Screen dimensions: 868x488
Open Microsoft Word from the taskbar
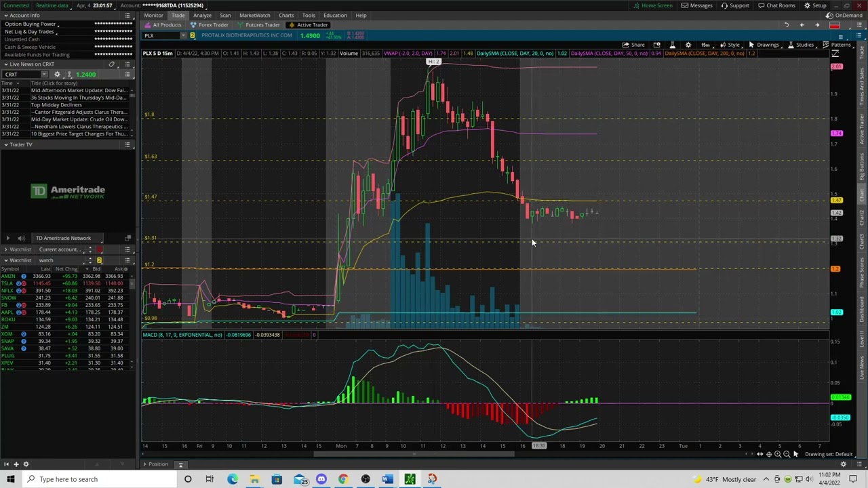[x=387, y=479]
